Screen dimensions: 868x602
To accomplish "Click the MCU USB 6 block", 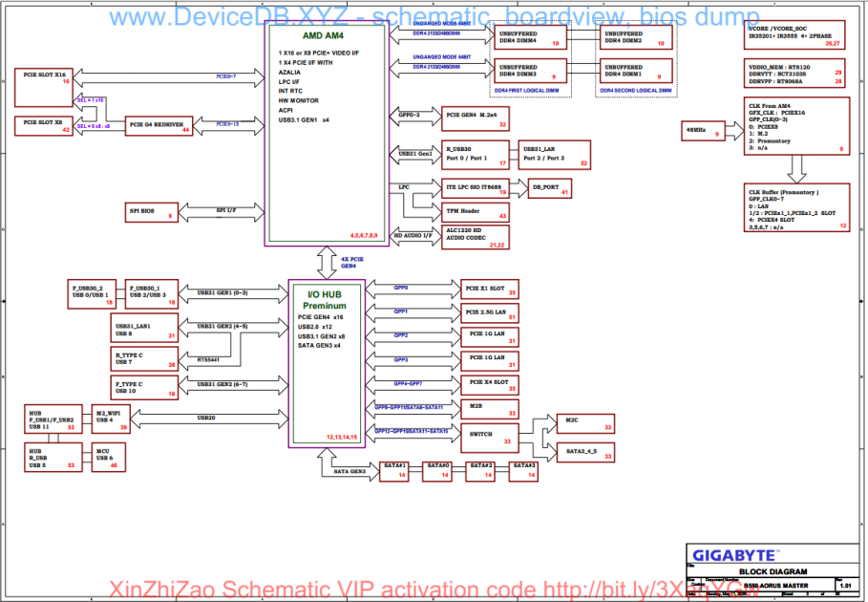I will pos(109,458).
